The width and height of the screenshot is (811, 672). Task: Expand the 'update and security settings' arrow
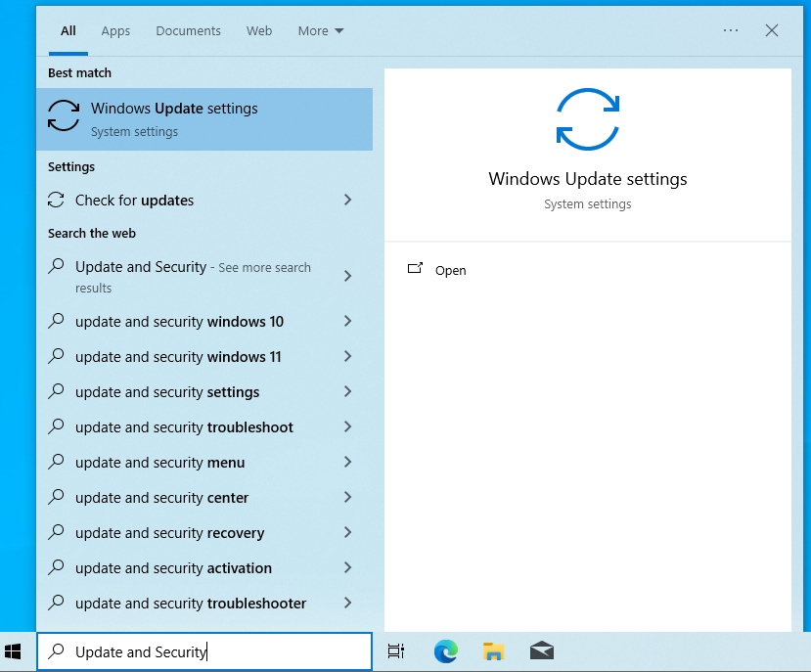[x=347, y=391]
